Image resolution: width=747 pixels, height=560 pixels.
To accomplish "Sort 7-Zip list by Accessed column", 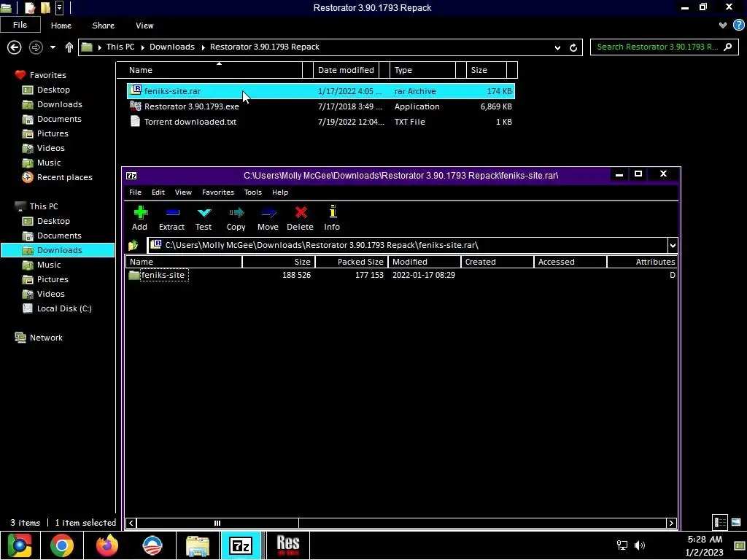I will point(570,262).
